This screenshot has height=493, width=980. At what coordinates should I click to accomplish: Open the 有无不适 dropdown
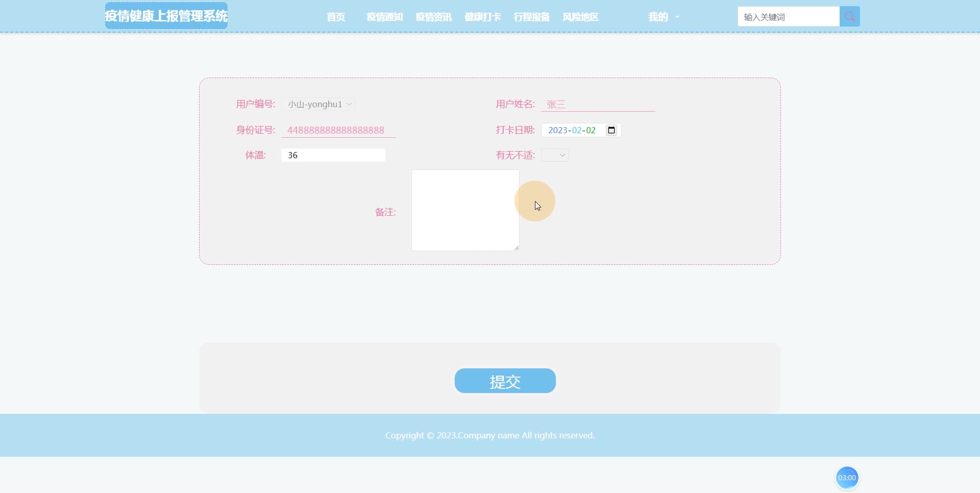[555, 155]
